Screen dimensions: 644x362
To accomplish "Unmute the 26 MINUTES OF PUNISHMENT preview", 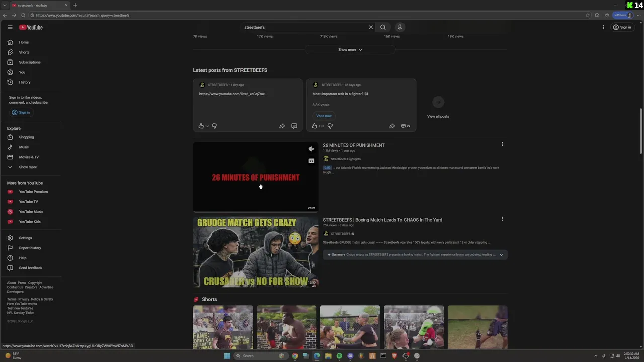I will [311, 149].
